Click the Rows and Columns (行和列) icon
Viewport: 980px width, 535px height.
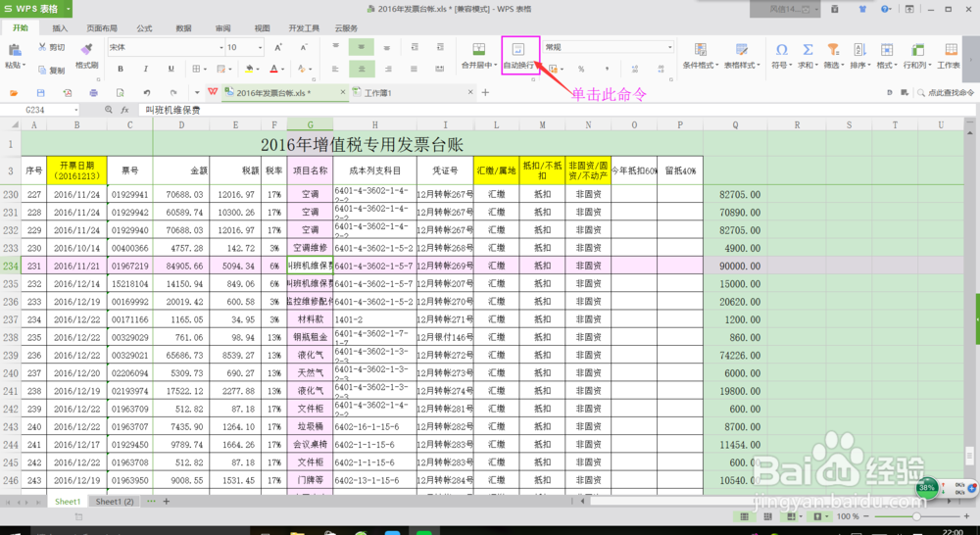pos(917,50)
